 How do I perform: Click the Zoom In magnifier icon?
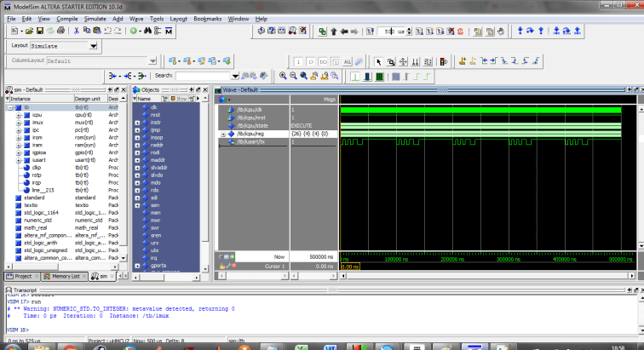click(282, 76)
